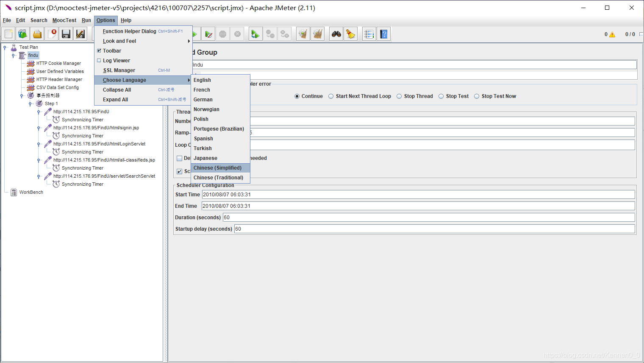Select the Stop Test Now radio button
This screenshot has height=363, width=644.
(x=477, y=96)
